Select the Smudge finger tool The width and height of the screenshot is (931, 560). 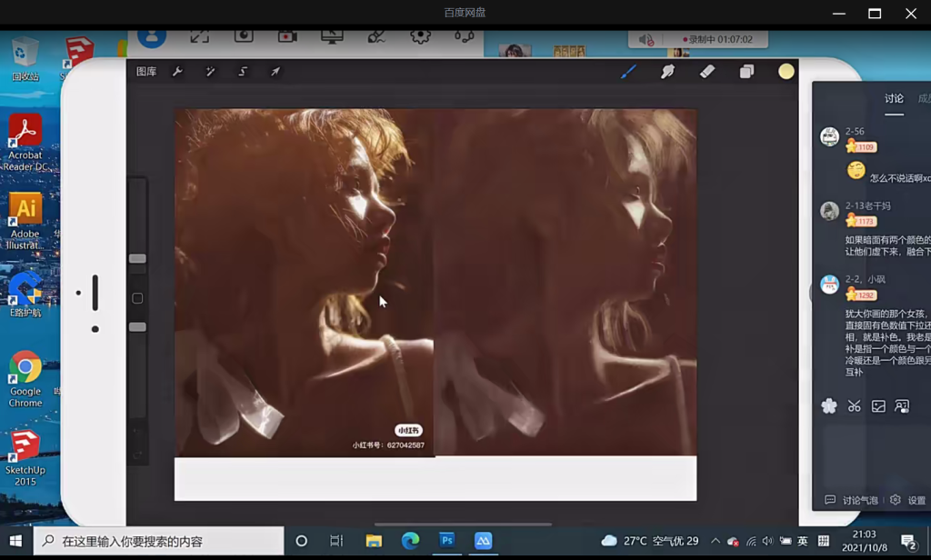(667, 72)
